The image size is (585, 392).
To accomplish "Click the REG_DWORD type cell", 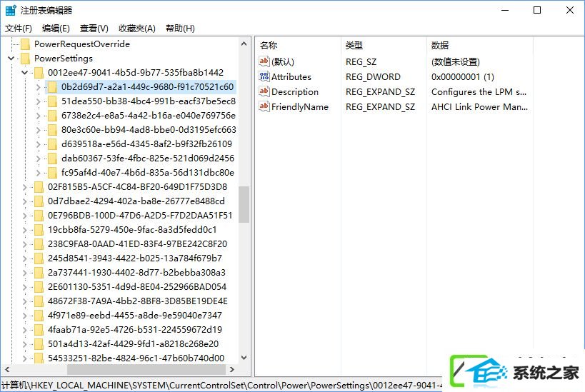I will (x=373, y=77).
